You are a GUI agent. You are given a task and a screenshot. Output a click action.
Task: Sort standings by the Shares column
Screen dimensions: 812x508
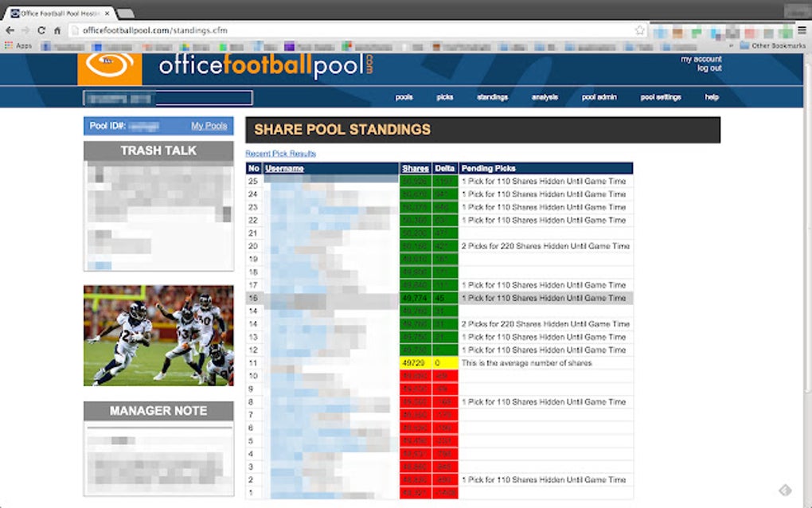(x=415, y=168)
